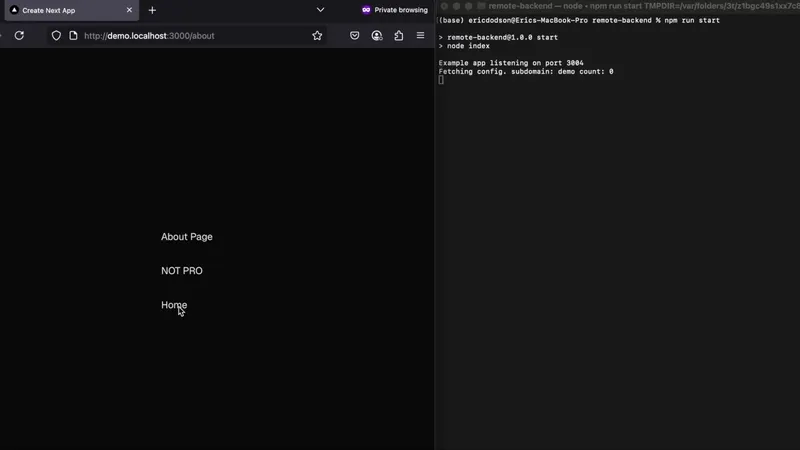Click the NOT PRO text
The image size is (800, 450).
tap(182, 271)
